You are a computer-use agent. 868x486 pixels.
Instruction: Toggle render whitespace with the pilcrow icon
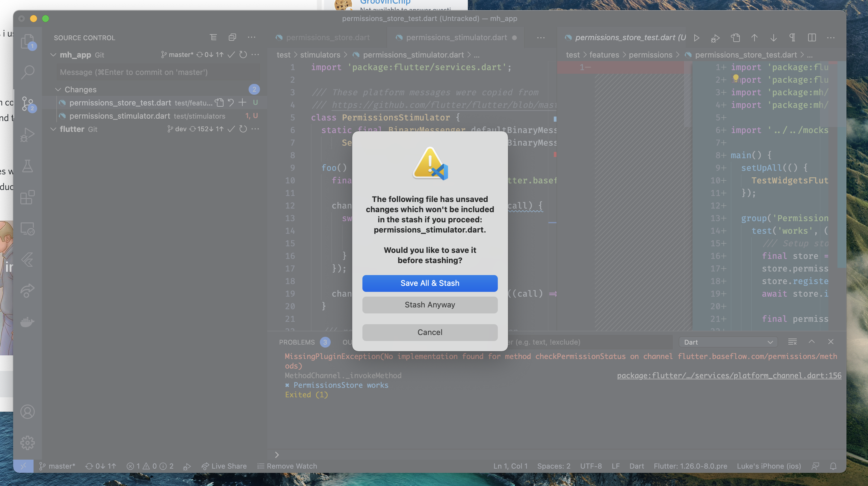tap(792, 38)
